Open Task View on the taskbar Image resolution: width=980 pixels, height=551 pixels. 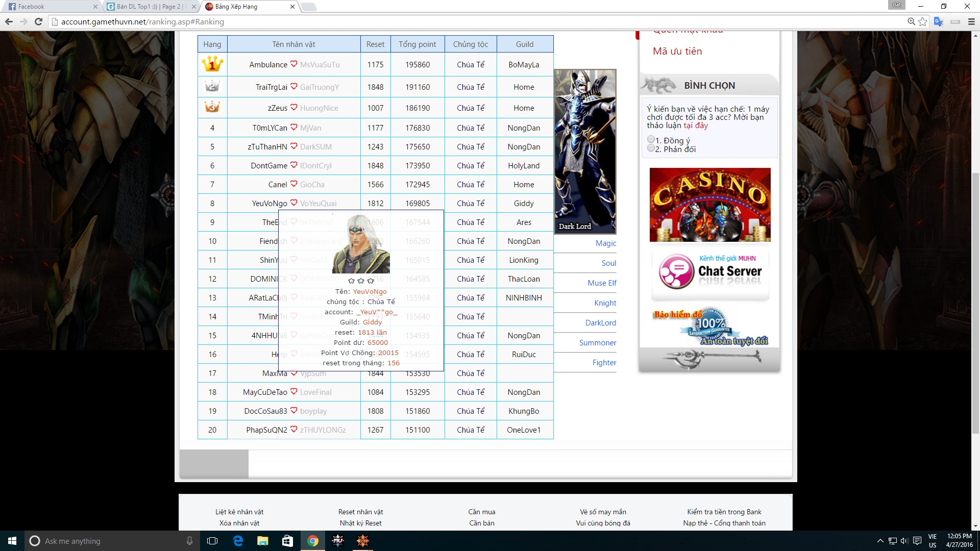pyautogui.click(x=212, y=541)
